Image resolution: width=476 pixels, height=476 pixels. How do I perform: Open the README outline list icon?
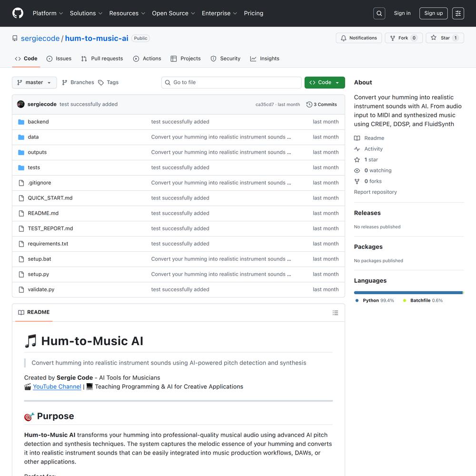tap(335, 313)
